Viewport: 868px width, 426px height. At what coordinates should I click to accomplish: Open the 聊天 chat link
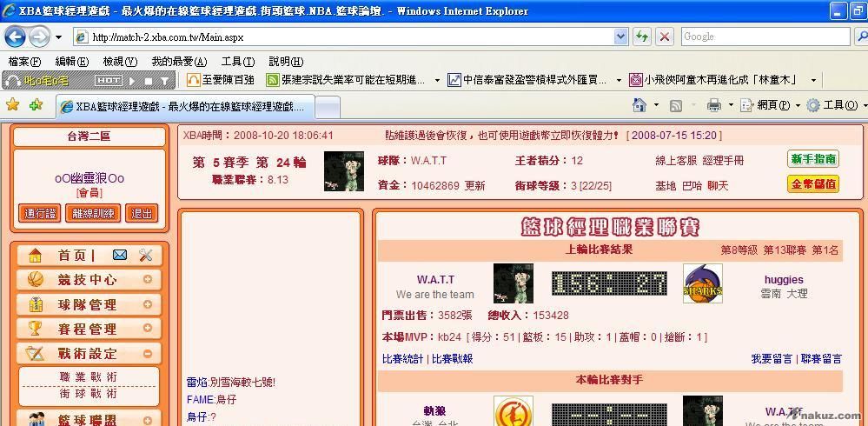pos(718,186)
